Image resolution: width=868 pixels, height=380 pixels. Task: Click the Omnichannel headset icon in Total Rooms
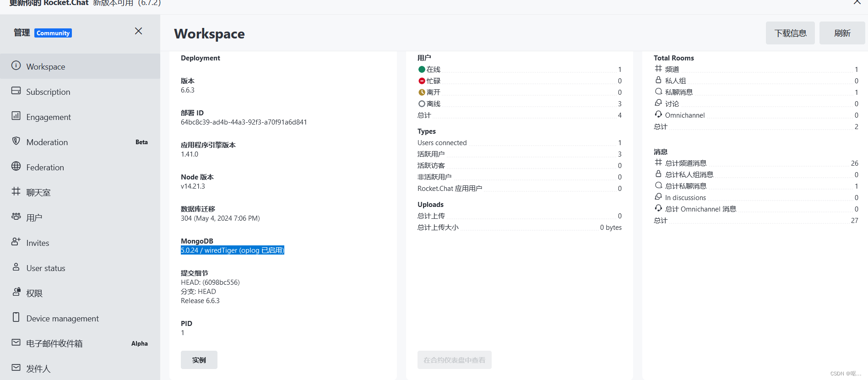(658, 114)
